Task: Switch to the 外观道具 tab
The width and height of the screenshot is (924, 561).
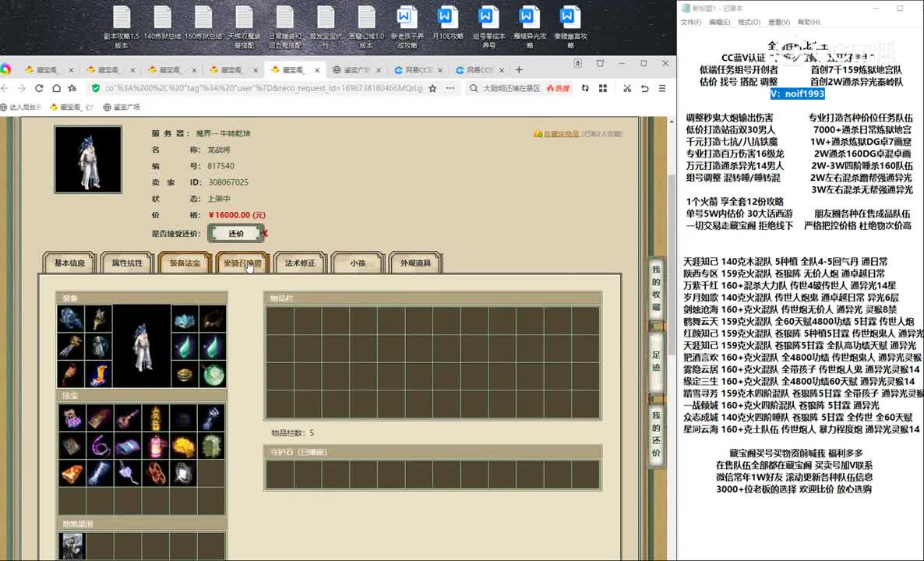Action: pos(415,263)
